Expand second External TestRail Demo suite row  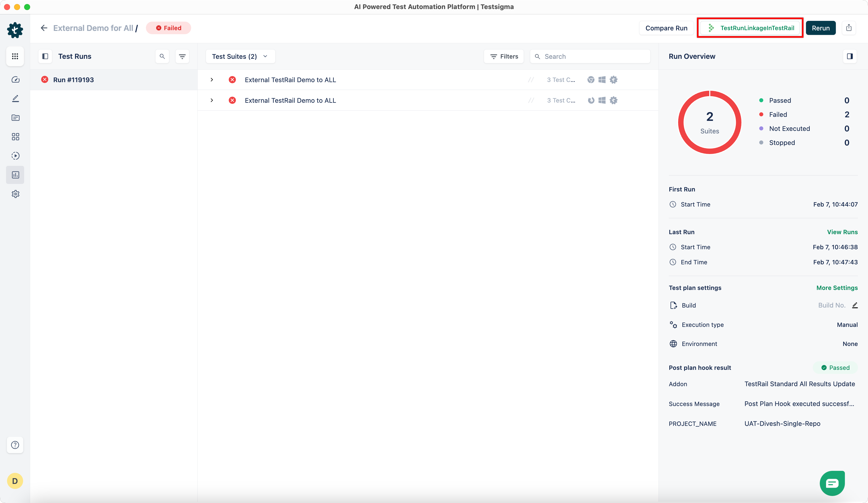(x=212, y=100)
